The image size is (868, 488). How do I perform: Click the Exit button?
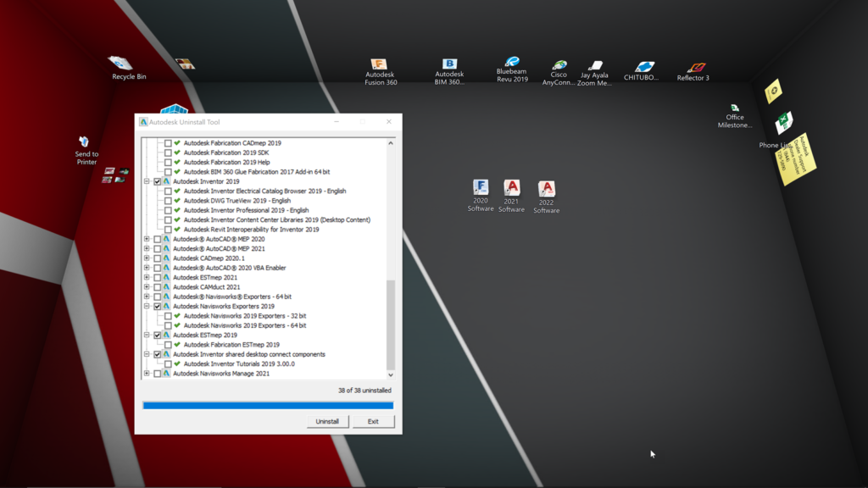pyautogui.click(x=374, y=420)
